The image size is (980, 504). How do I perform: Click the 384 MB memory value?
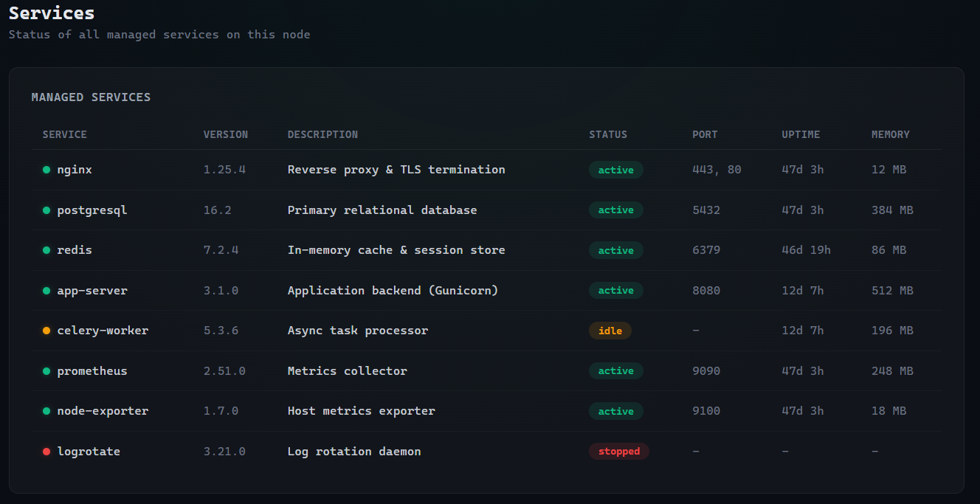pos(892,210)
